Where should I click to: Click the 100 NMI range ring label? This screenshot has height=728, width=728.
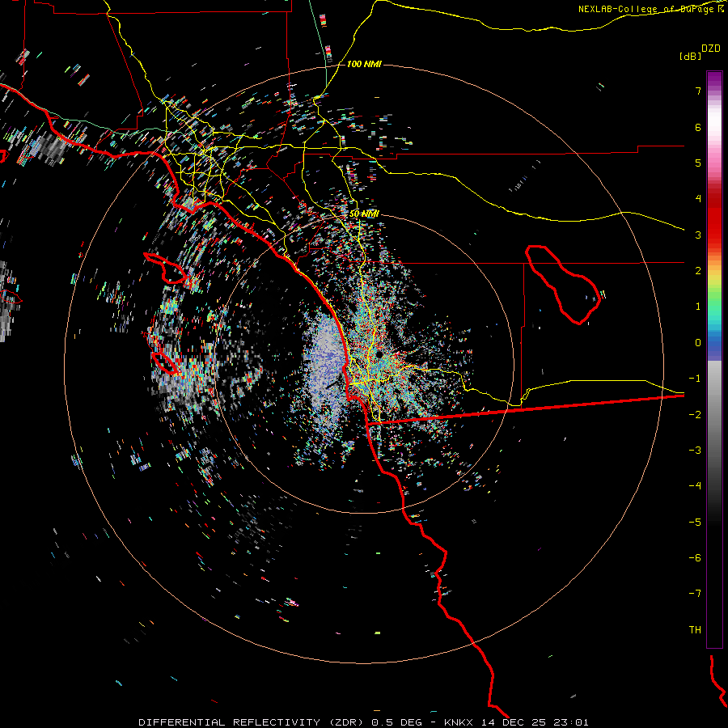coord(364,64)
